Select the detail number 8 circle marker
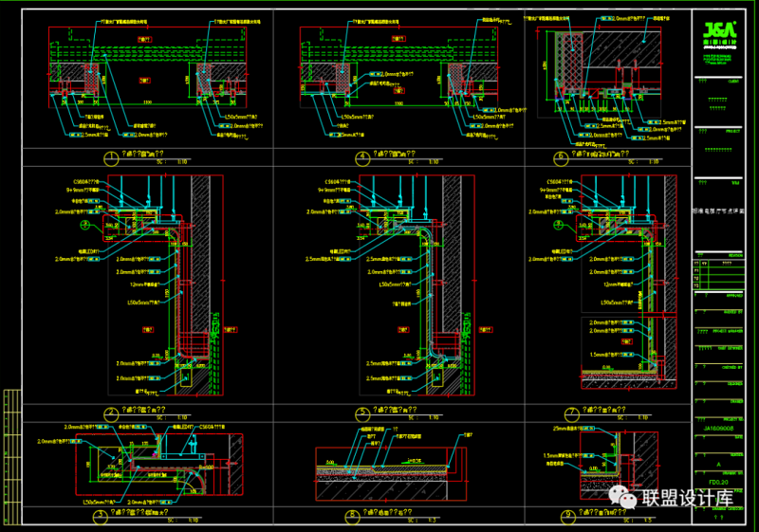759x532 pixels. (x=351, y=515)
